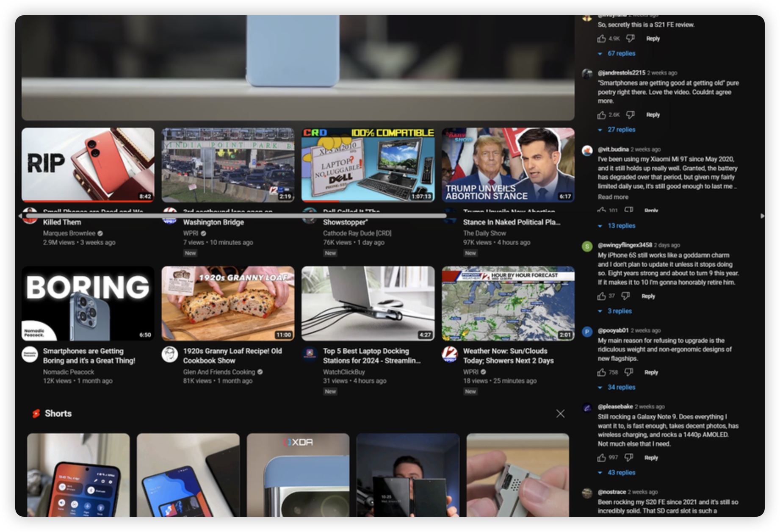The height and width of the screenshot is (532, 780).
Task: Open the Nomadic Peacock channel avatar
Action: [x=30, y=355]
